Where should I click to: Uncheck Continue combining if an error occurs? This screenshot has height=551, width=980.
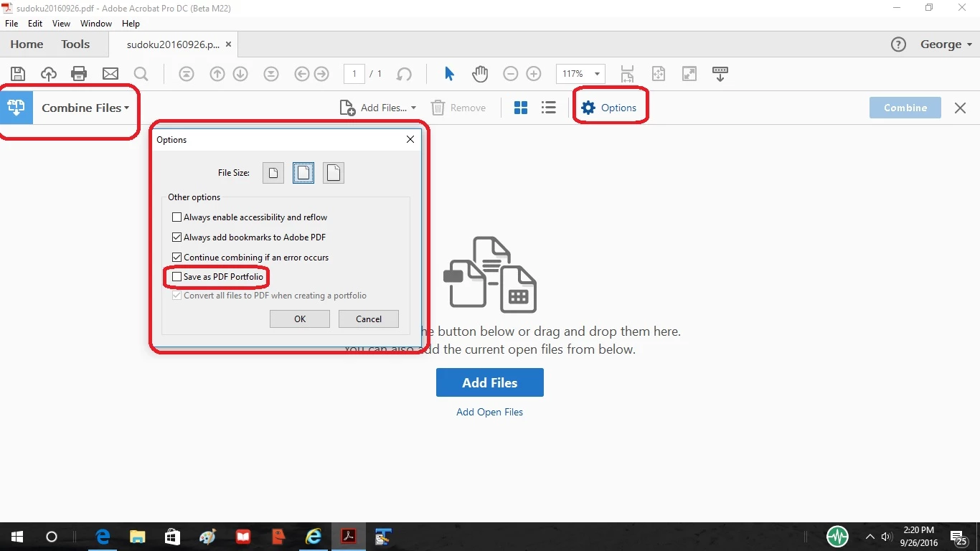[x=177, y=258]
